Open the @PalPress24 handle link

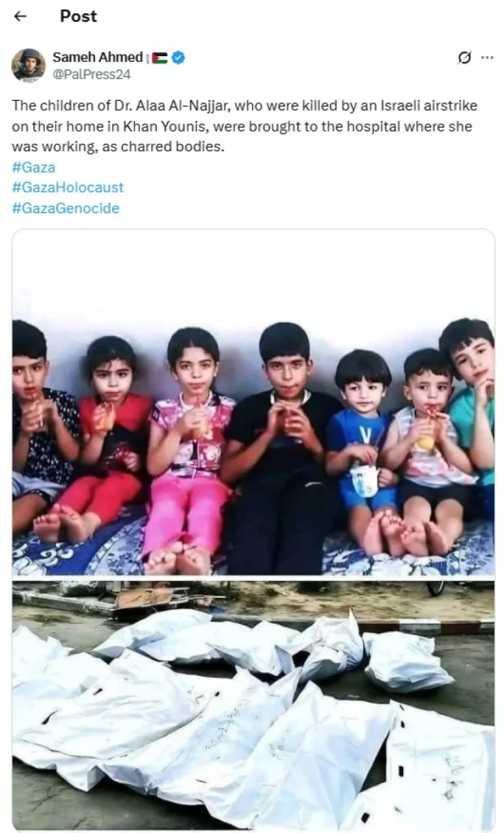pos(91,74)
